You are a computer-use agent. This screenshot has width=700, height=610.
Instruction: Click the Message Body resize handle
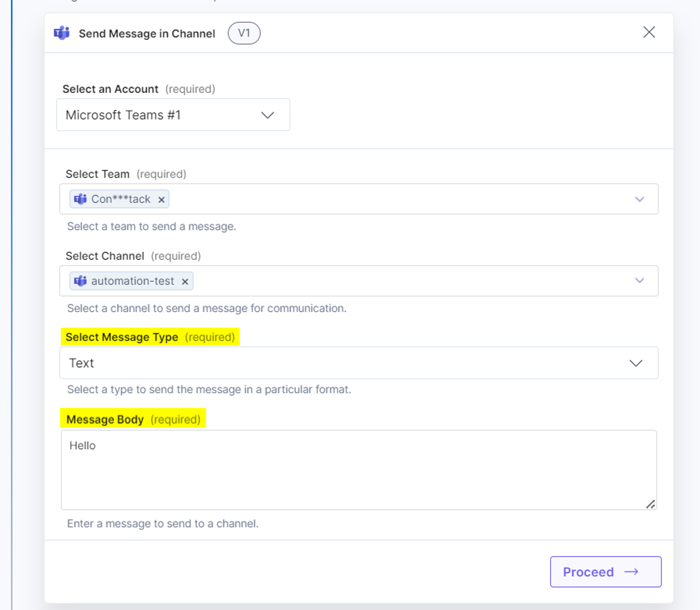650,504
